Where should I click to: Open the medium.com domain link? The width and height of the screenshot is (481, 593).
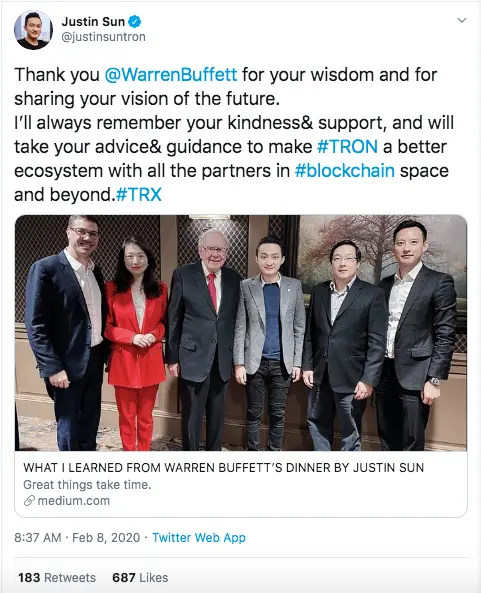click(x=74, y=501)
